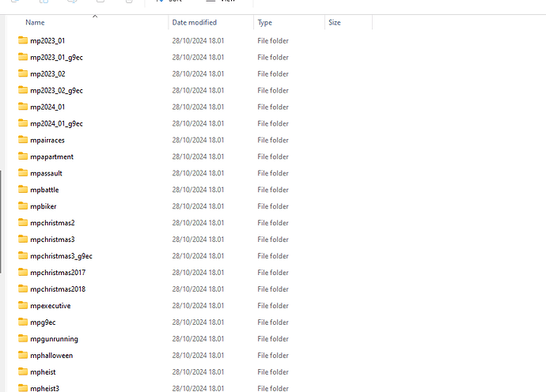Click the date modified of mphalloween
This screenshot has height=392, width=546.
coord(198,356)
